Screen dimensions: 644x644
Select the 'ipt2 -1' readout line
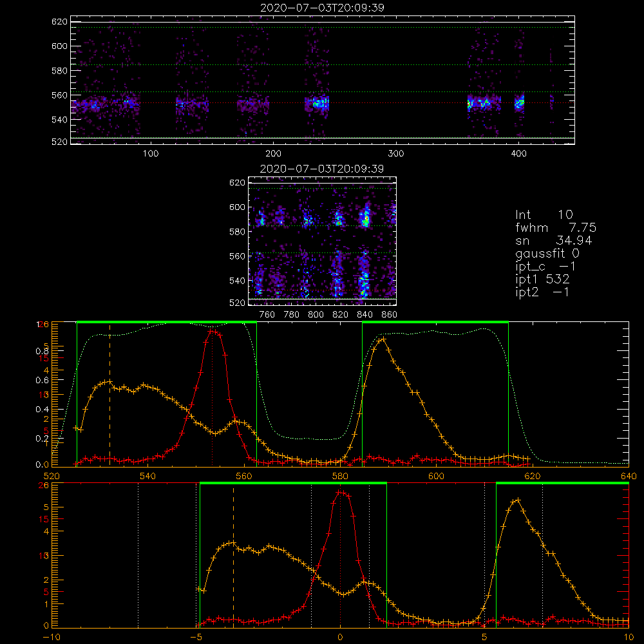pyautogui.click(x=542, y=292)
